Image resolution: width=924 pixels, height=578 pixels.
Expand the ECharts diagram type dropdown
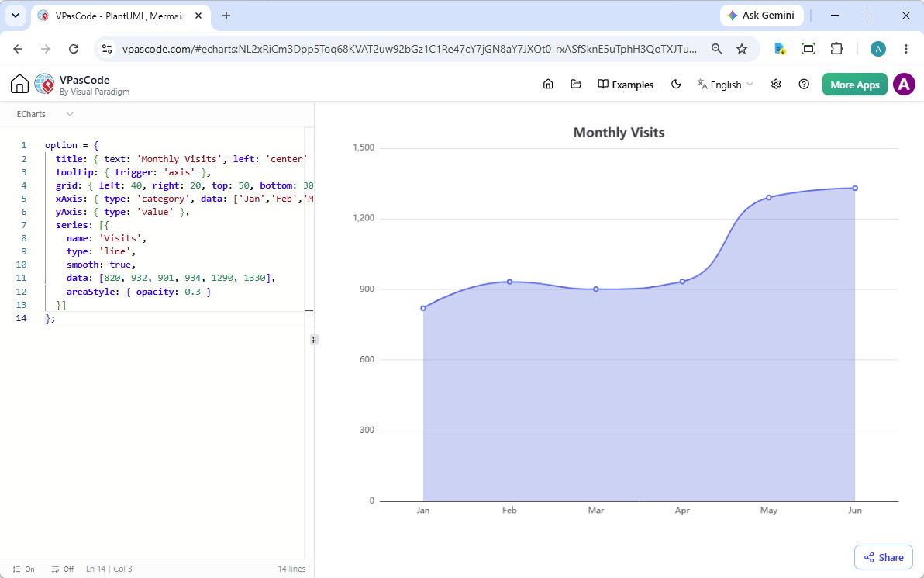coord(45,114)
